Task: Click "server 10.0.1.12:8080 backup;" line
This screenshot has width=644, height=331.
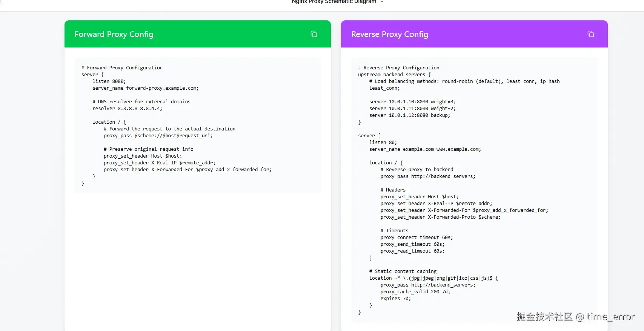Action: tap(410, 115)
